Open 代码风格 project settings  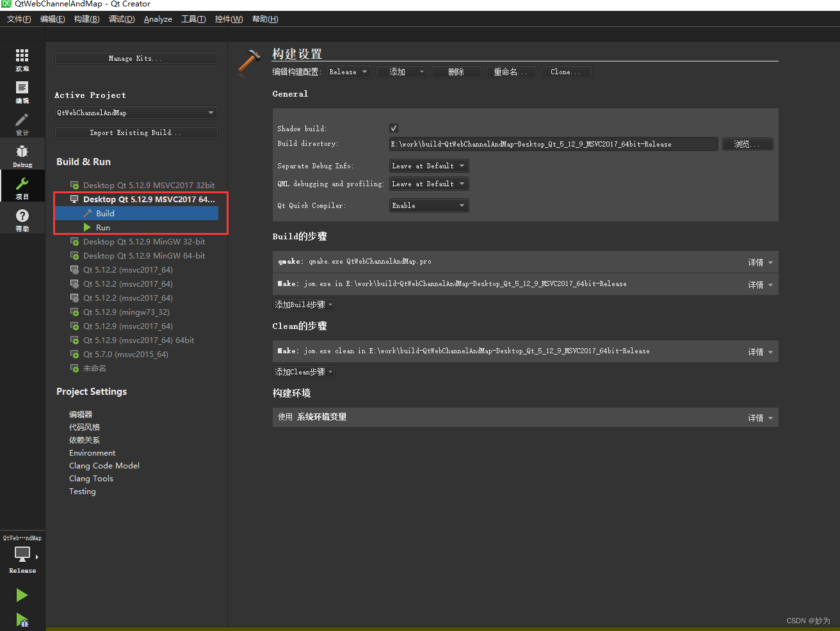click(85, 427)
